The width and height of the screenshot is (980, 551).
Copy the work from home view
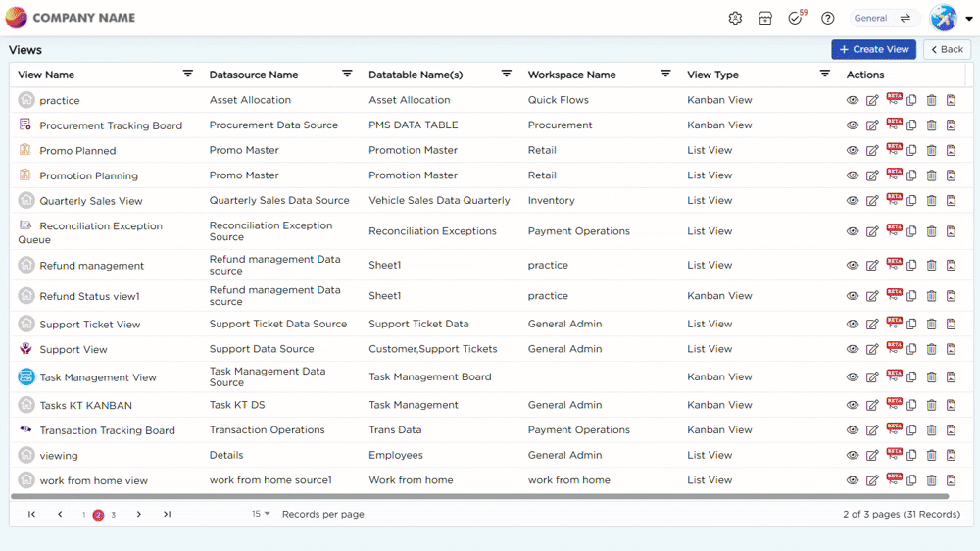point(911,480)
